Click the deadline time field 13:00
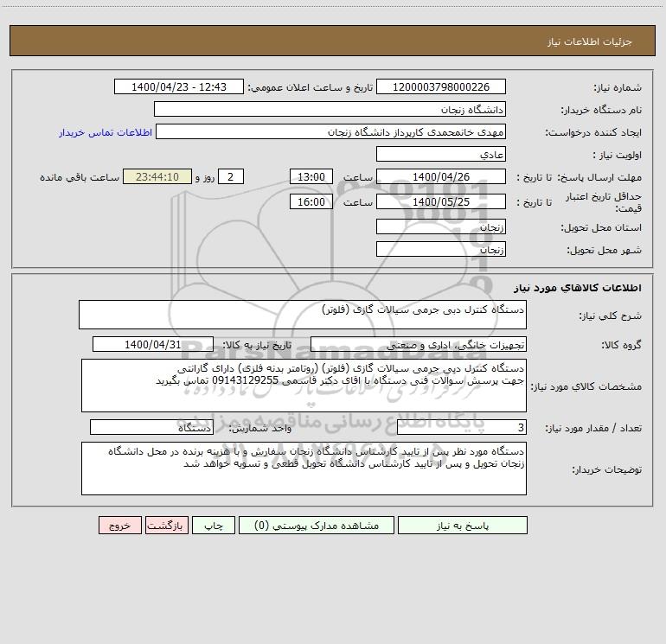Image resolution: width=666 pixels, height=644 pixels. [x=311, y=176]
